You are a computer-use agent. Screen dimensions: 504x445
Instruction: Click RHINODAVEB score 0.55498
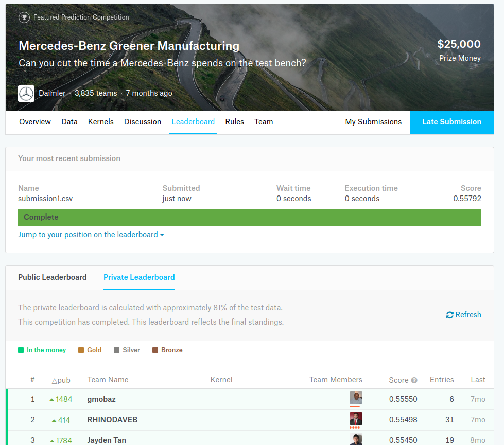[403, 420]
